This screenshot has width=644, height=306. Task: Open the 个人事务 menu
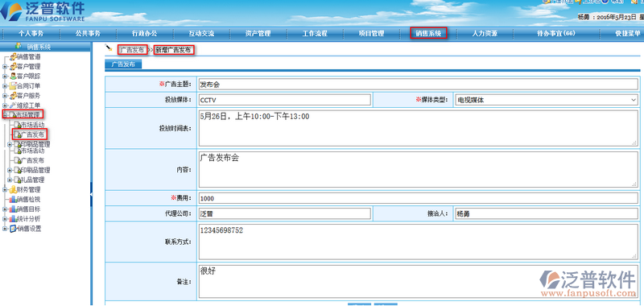pyautogui.click(x=31, y=34)
